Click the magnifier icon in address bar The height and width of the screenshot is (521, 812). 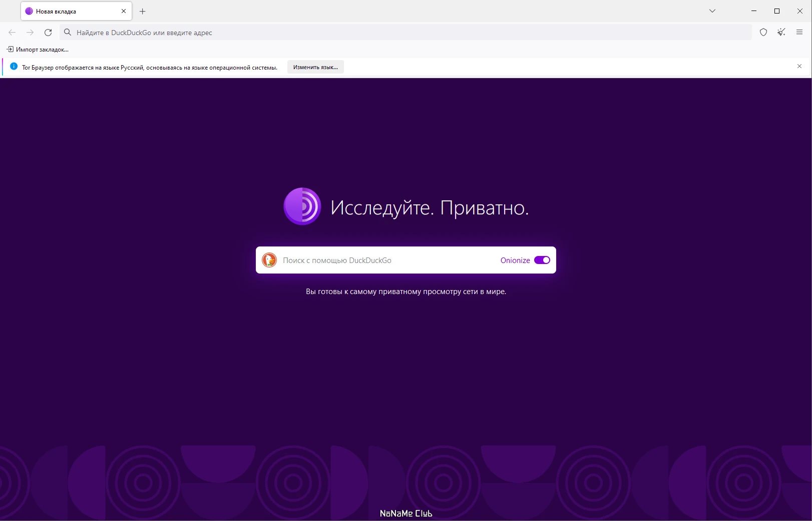click(68, 33)
